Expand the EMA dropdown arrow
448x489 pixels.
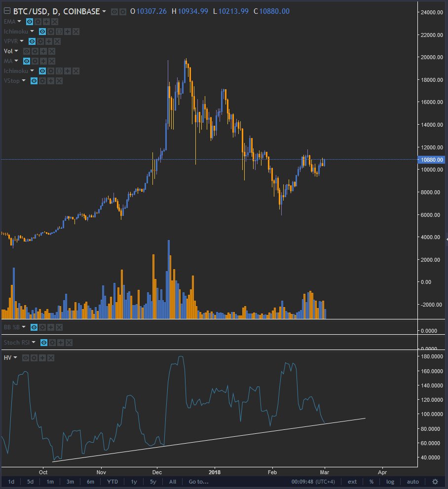click(19, 21)
